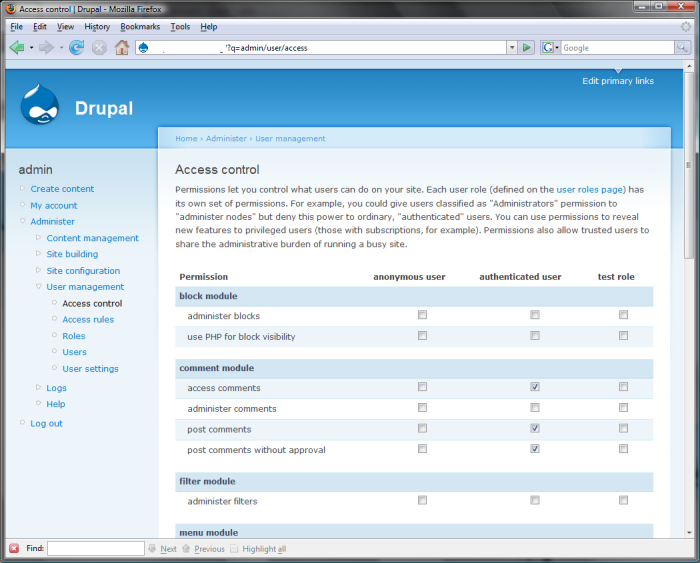Expand the Create content triangle
700x563 pixels.
tap(22, 188)
